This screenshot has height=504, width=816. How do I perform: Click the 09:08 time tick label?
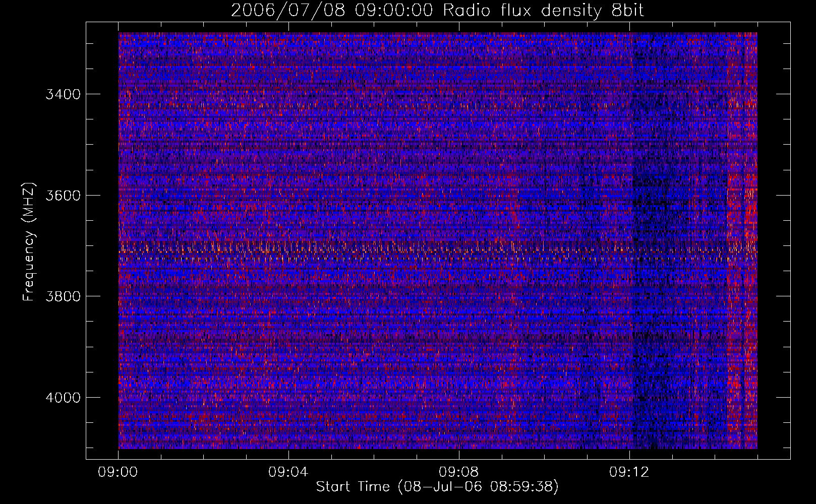459,472
